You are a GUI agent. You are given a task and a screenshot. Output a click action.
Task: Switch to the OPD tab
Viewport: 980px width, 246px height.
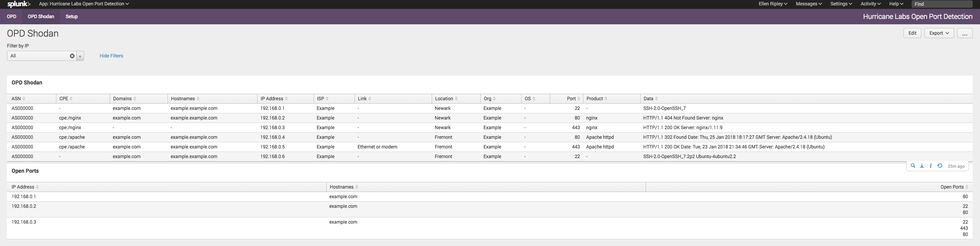12,17
